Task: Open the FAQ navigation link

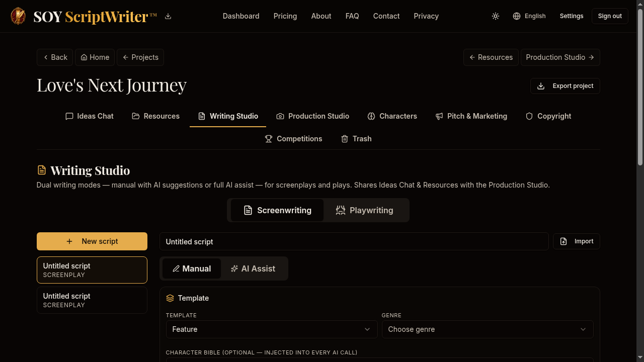Action: [x=352, y=16]
